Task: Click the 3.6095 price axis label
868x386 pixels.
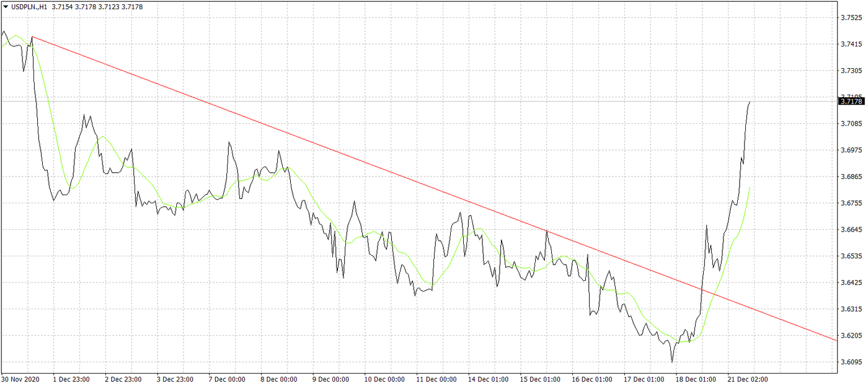Action: (x=851, y=362)
